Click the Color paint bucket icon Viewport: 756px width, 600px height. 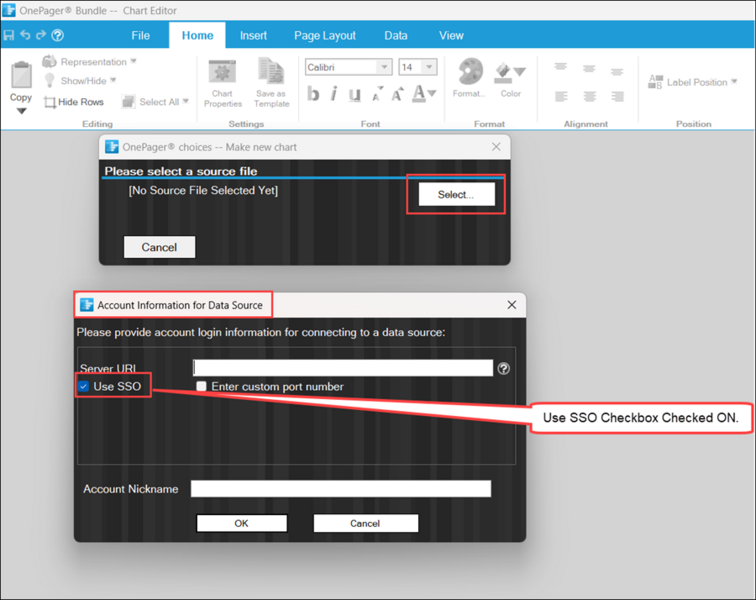[503, 72]
